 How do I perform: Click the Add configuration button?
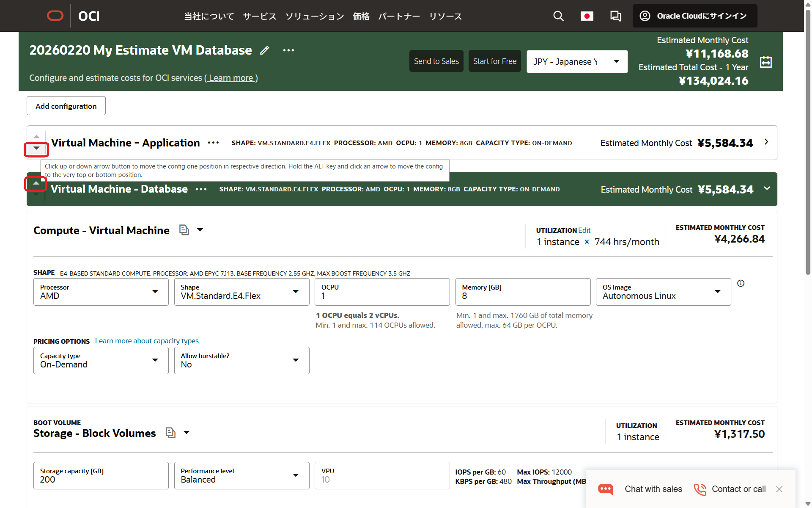[66, 106]
